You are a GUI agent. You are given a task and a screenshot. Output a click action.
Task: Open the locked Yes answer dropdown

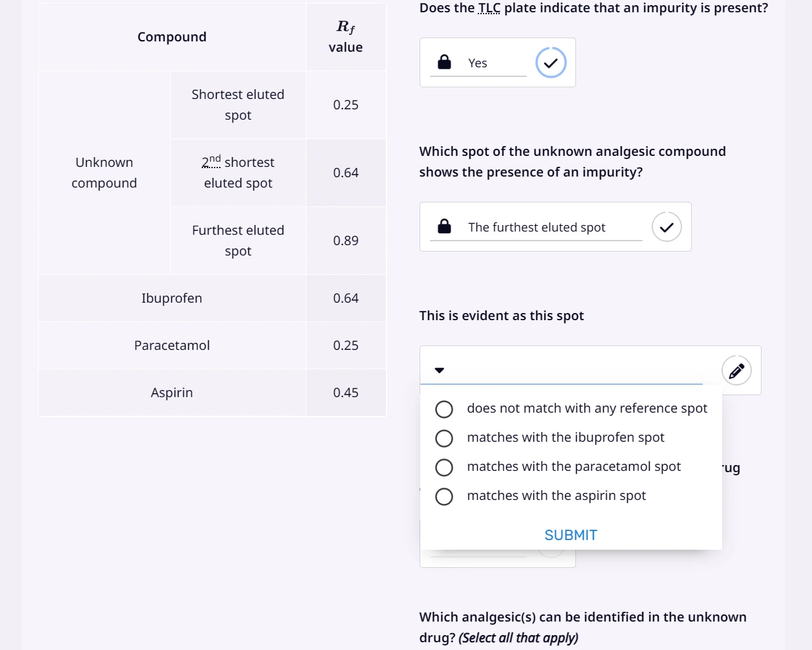click(x=478, y=63)
